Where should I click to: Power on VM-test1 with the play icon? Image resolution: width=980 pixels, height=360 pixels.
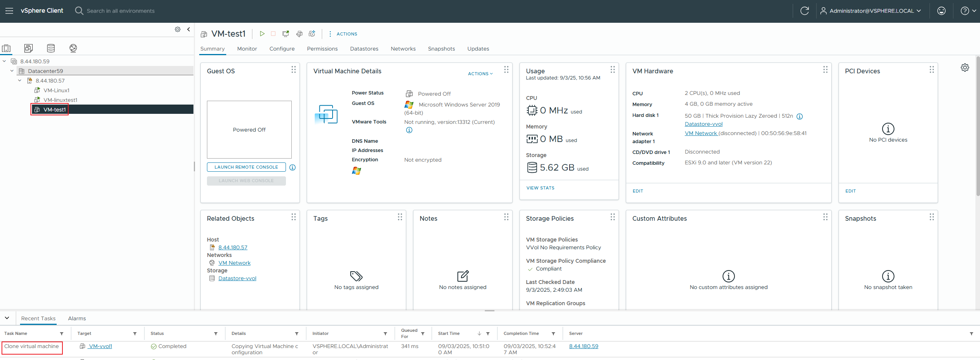262,34
